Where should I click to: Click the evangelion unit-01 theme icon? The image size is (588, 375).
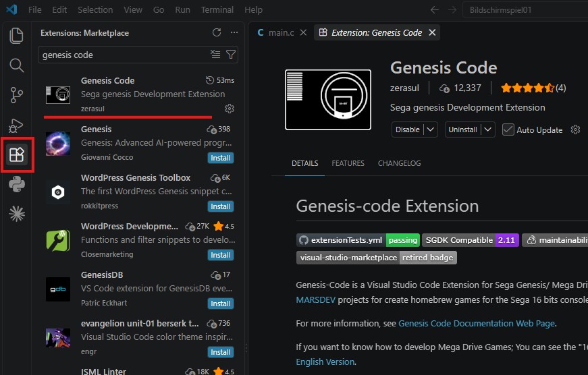point(58,338)
